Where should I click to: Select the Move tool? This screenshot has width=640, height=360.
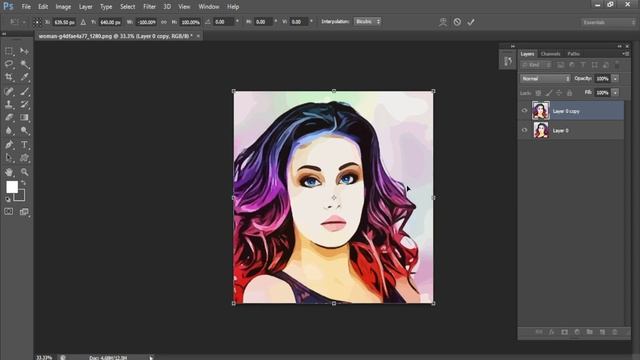[x=24, y=51]
